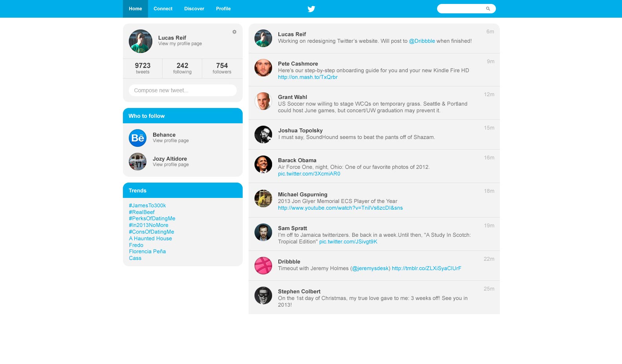Click the search magnifier icon

(488, 9)
